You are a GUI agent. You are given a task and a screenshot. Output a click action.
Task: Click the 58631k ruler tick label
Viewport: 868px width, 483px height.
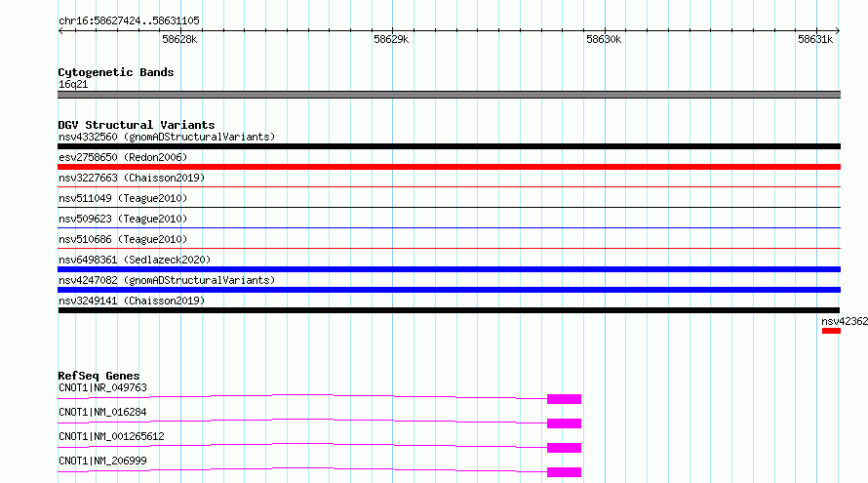point(815,39)
